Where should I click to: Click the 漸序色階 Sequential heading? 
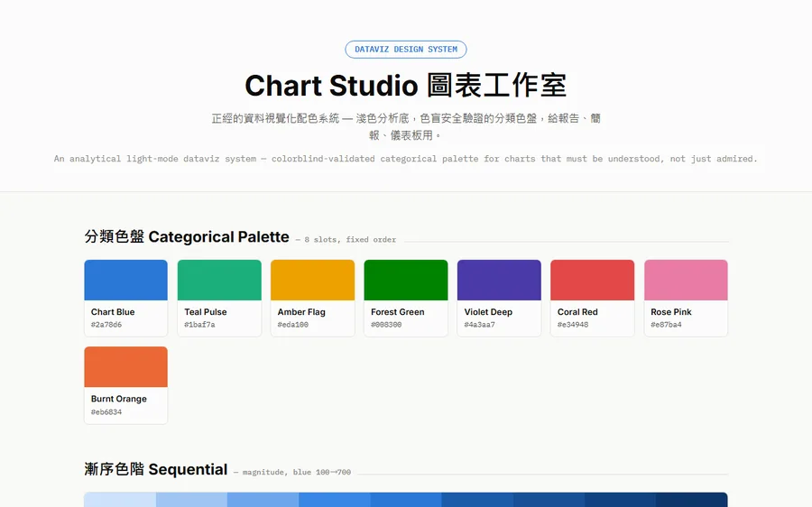point(156,469)
